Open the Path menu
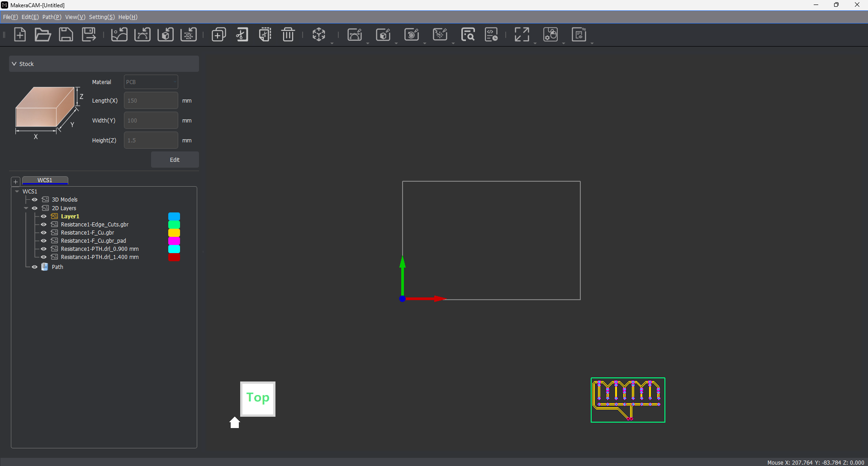The width and height of the screenshot is (868, 466). [x=52, y=17]
